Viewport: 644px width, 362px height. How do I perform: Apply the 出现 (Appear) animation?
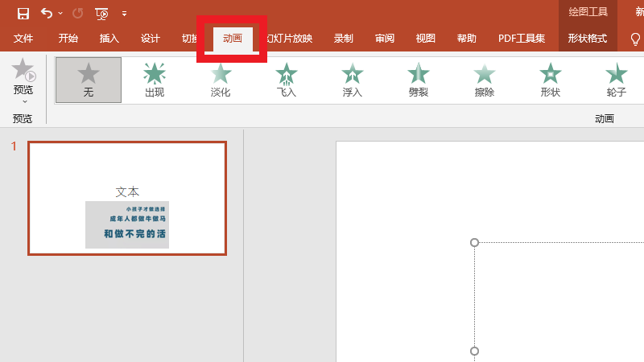click(155, 80)
